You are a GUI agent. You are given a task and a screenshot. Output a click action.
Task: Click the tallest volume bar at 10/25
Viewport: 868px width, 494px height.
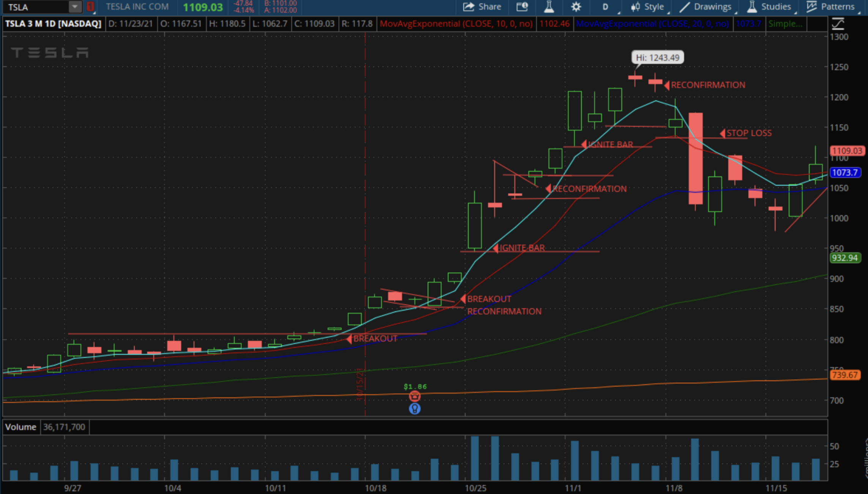click(x=475, y=459)
